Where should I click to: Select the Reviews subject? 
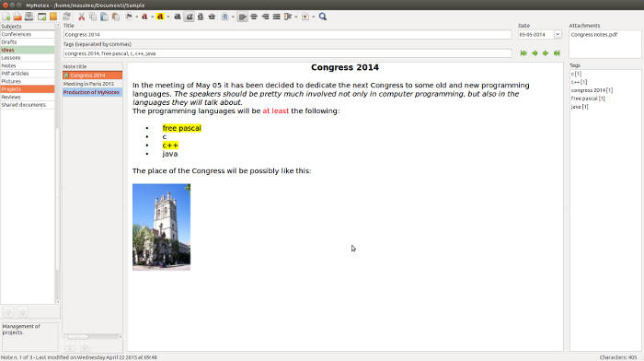(x=28, y=97)
